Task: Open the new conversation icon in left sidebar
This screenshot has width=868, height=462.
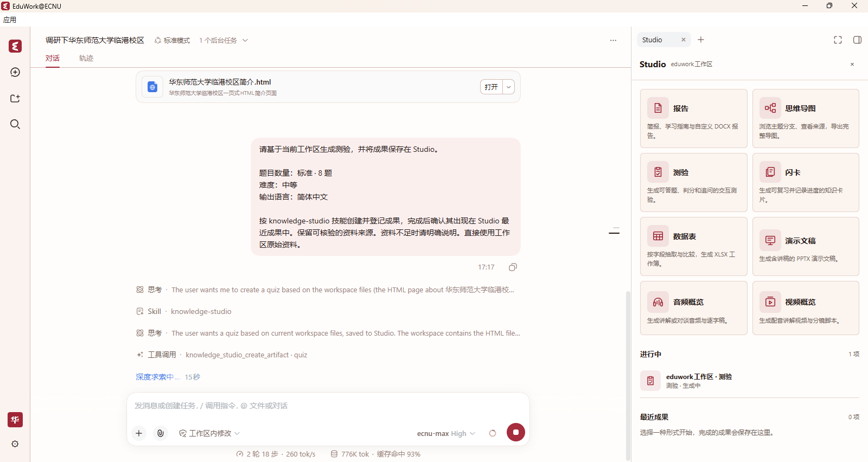Action: pyautogui.click(x=15, y=72)
